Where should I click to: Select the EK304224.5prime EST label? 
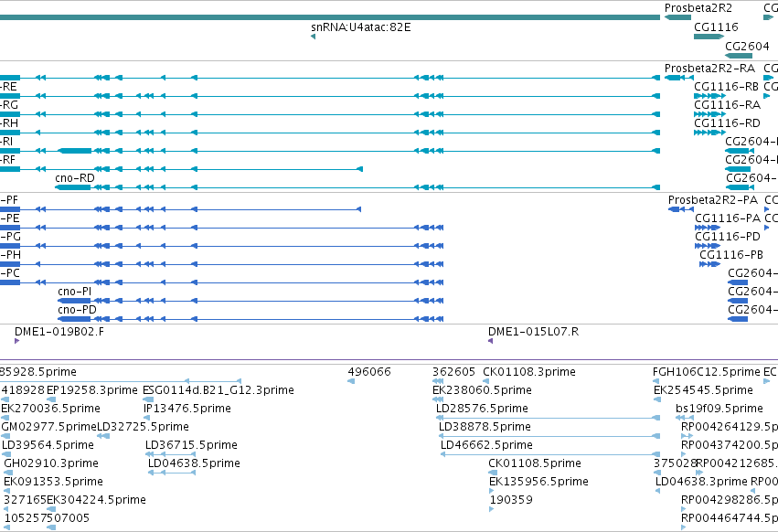click(96, 500)
